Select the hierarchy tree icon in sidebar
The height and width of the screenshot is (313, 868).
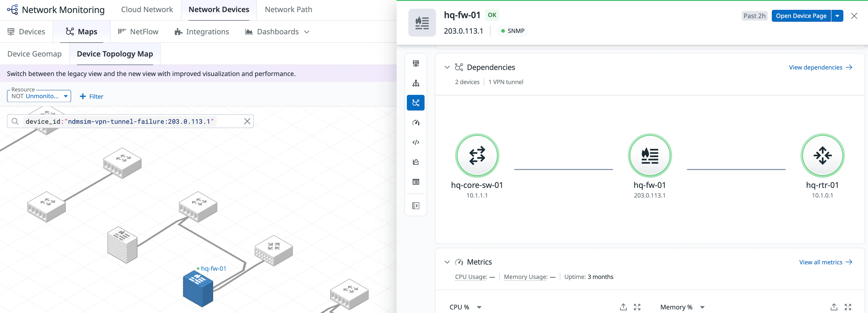415,83
